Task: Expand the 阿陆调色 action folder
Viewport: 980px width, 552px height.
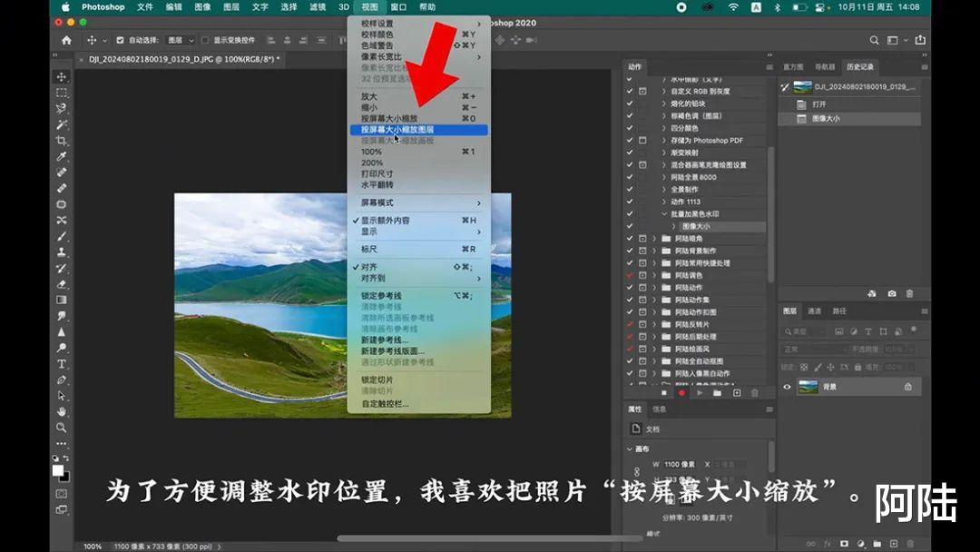Action: [x=654, y=275]
